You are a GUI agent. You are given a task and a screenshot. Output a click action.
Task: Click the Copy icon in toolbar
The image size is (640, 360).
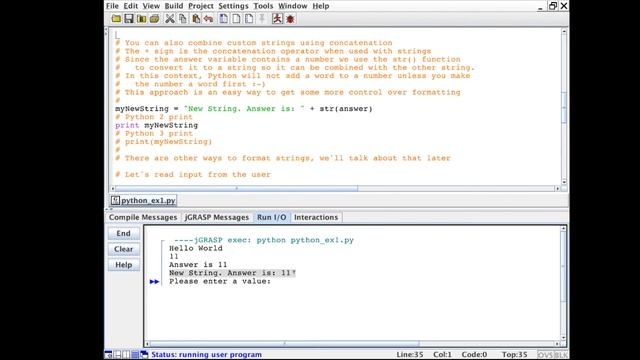[x=183, y=19]
